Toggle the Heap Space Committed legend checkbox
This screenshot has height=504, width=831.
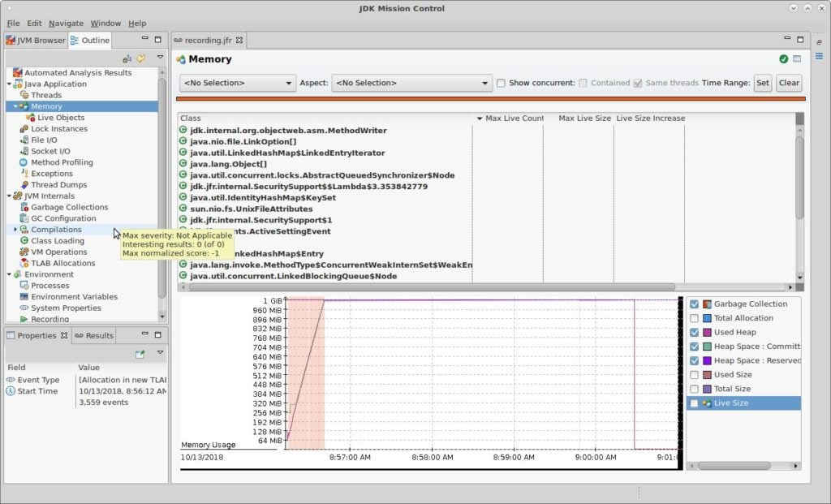pyautogui.click(x=695, y=347)
